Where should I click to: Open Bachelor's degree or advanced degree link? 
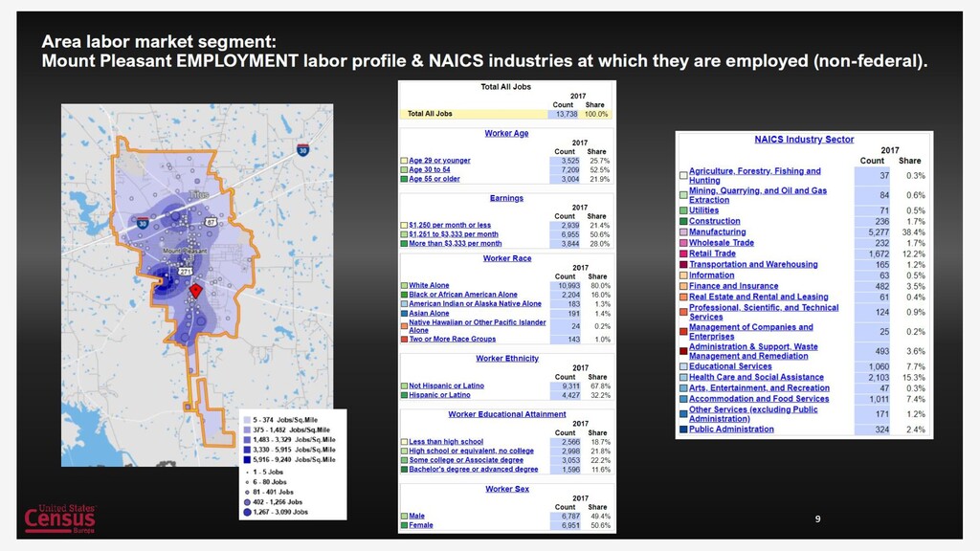[473, 469]
